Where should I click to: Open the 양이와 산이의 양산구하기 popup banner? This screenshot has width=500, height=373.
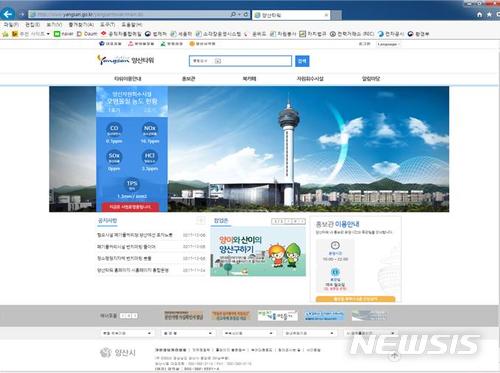(x=258, y=252)
